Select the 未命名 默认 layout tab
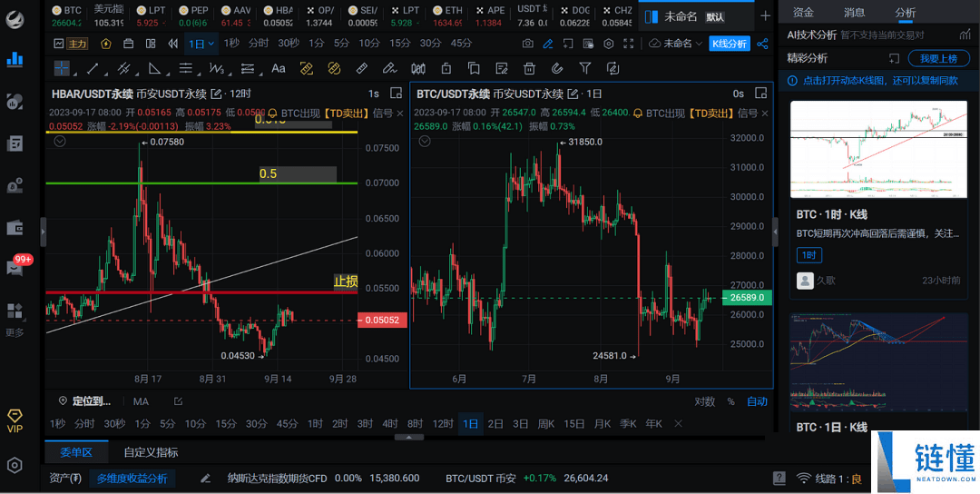The height and width of the screenshot is (494, 980). (695, 16)
